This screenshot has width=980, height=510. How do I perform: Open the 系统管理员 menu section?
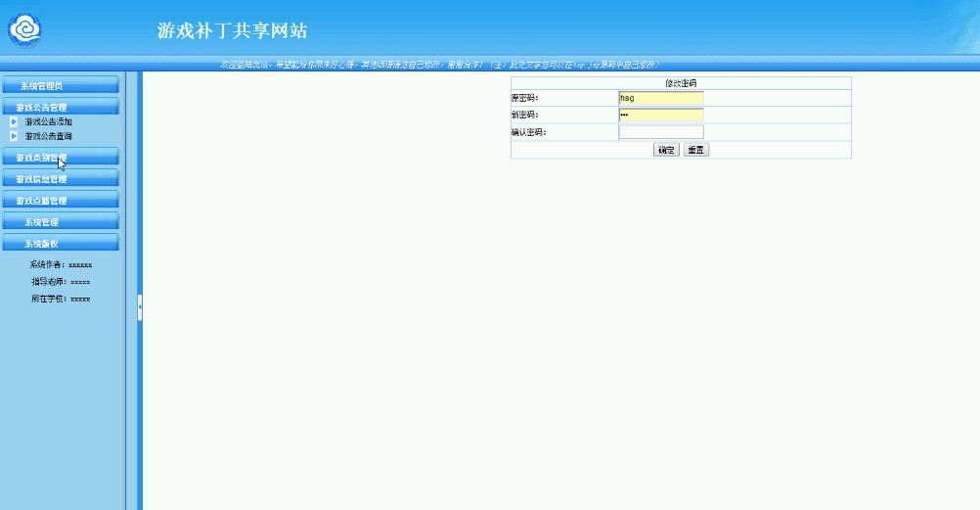point(61,86)
